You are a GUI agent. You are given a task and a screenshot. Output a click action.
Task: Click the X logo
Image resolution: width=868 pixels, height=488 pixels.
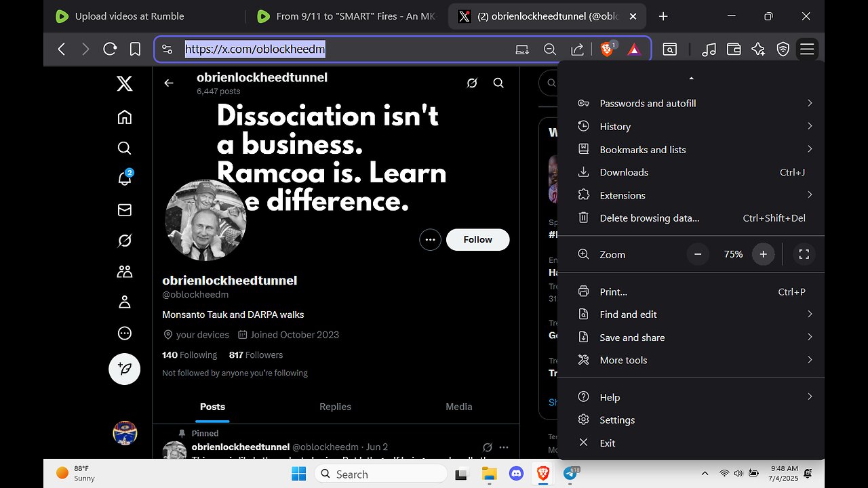tap(124, 84)
